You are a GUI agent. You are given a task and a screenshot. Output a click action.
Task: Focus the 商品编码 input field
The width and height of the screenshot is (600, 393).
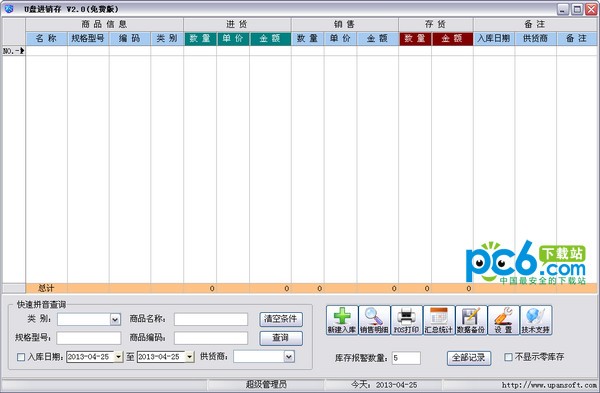[211, 338]
